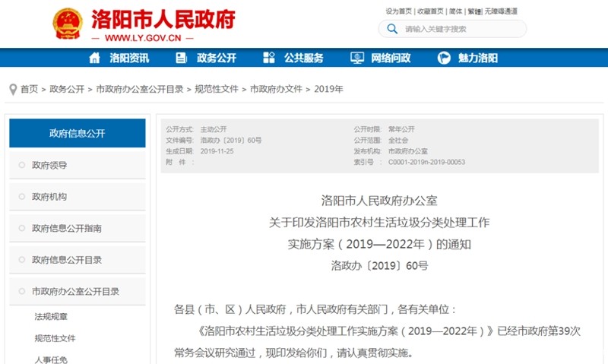Click the 主动公开 disclosure method value
The width and height of the screenshot is (608, 364).
(x=214, y=129)
